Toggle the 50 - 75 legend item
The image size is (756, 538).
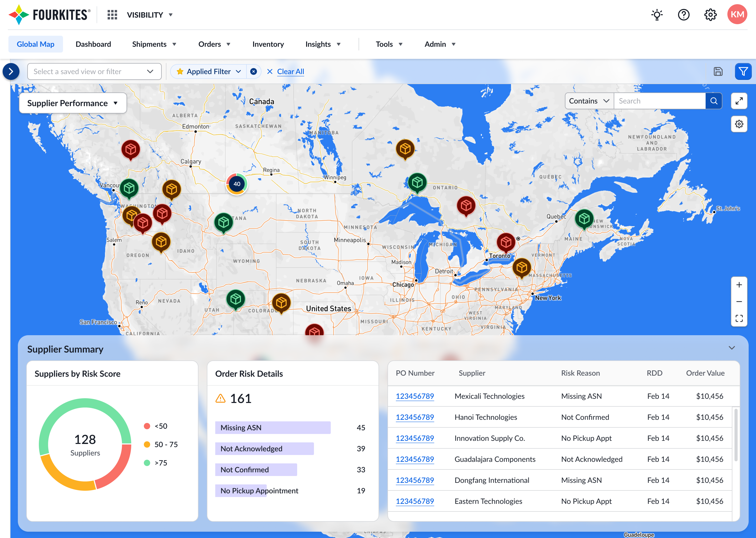(161, 444)
